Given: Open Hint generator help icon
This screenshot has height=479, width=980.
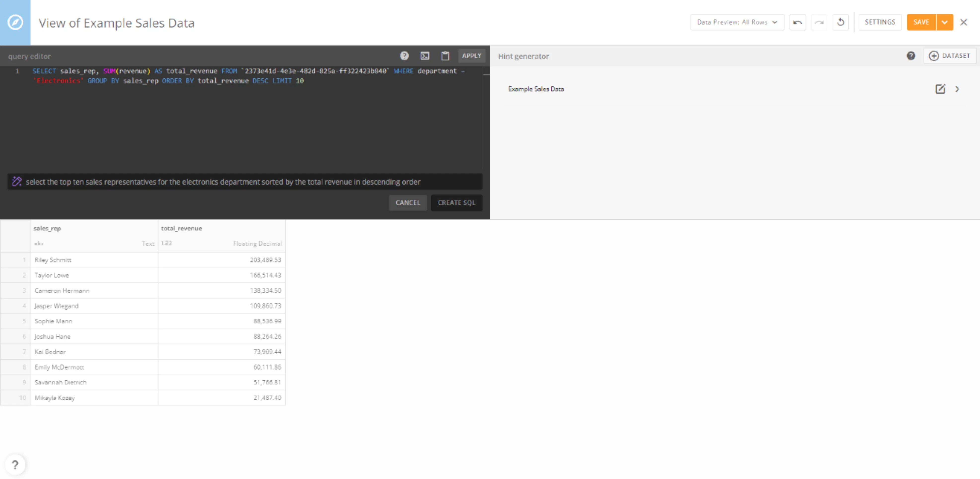Looking at the screenshot, I should pos(911,56).
